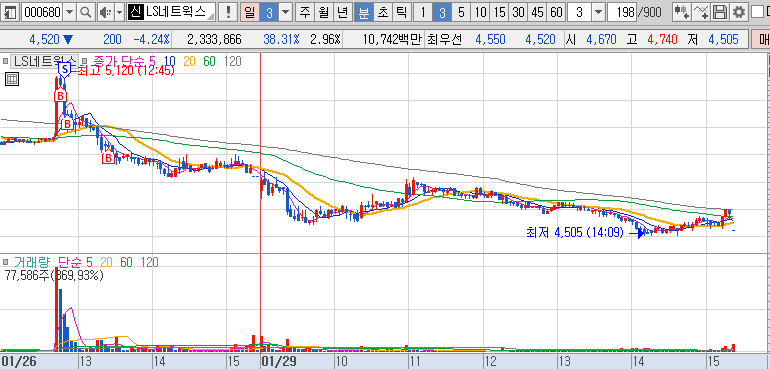This screenshot has height=369, width=770.
Task: Open the data grid table icon under chart name
Action: point(12,79)
